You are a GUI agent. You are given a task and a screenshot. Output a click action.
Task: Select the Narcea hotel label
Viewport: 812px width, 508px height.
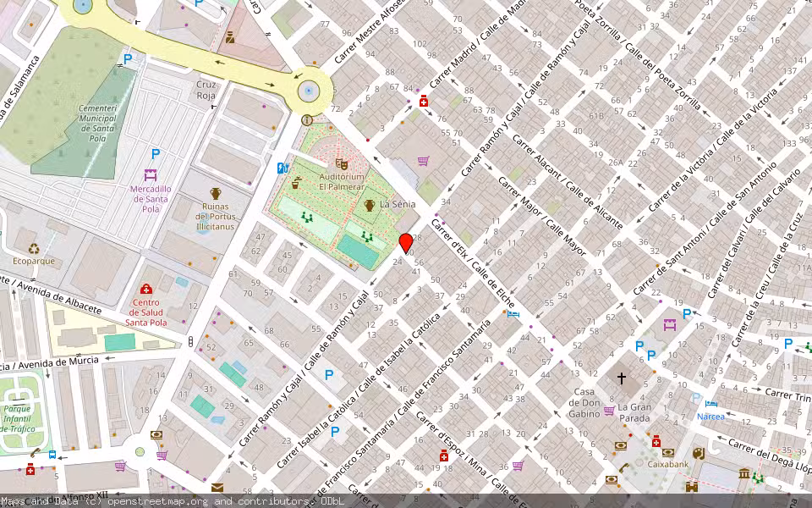tap(710, 417)
